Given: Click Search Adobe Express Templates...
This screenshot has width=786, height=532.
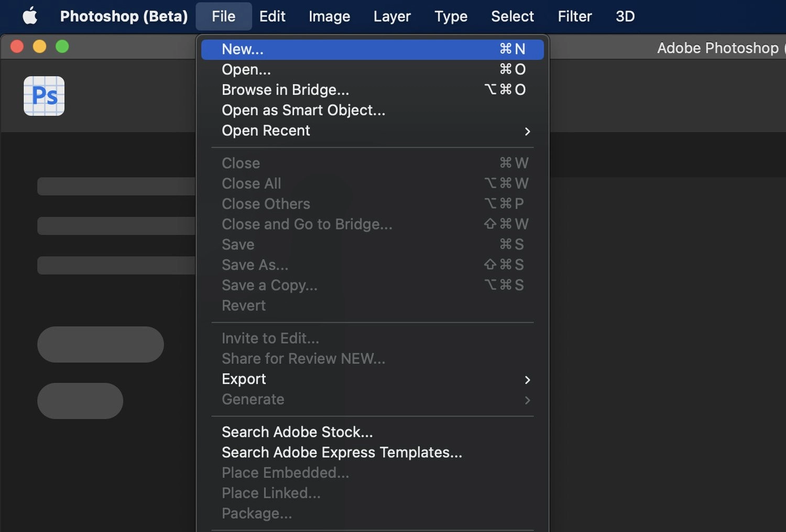Looking at the screenshot, I should (x=373, y=452).
